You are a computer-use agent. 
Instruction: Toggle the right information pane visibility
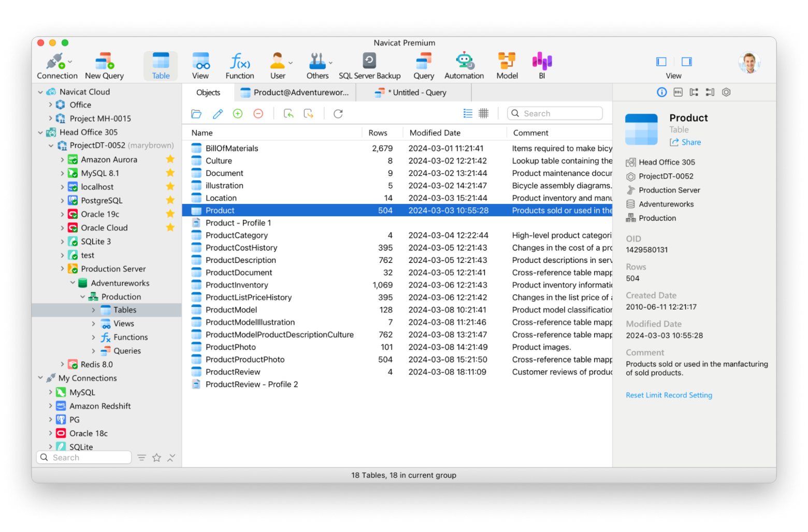click(x=687, y=62)
